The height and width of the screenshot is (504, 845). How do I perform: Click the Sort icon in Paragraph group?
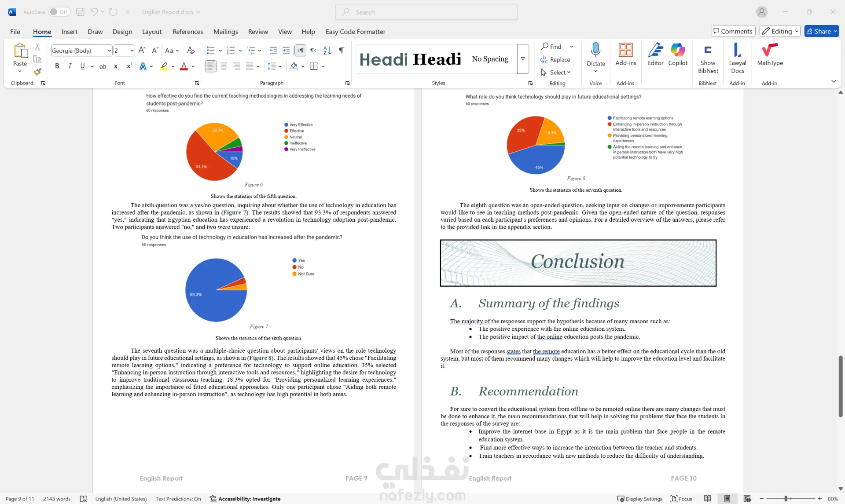click(327, 51)
